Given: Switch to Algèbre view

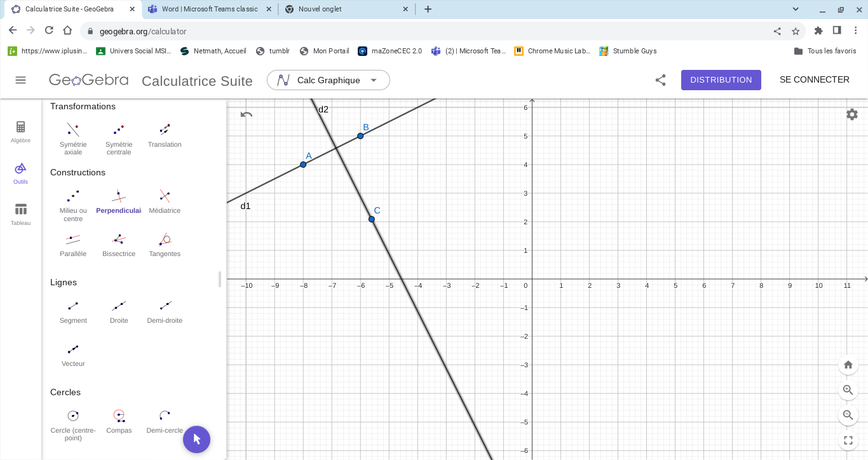Looking at the screenshot, I should pos(20,132).
